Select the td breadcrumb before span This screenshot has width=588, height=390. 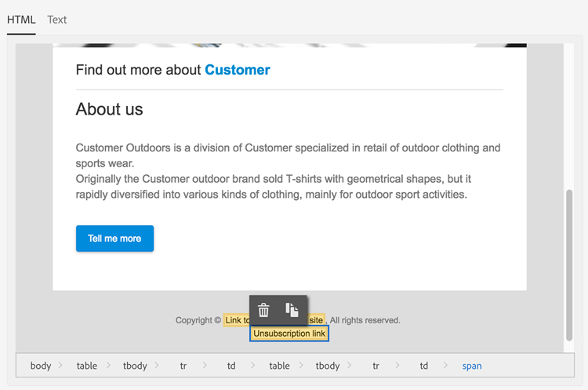coord(424,366)
